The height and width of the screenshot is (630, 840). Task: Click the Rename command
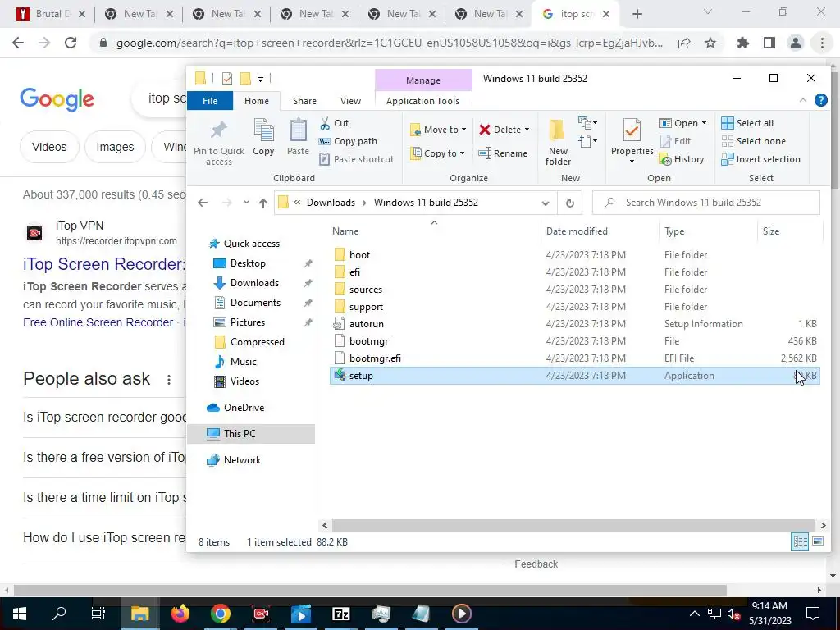pyautogui.click(x=503, y=153)
